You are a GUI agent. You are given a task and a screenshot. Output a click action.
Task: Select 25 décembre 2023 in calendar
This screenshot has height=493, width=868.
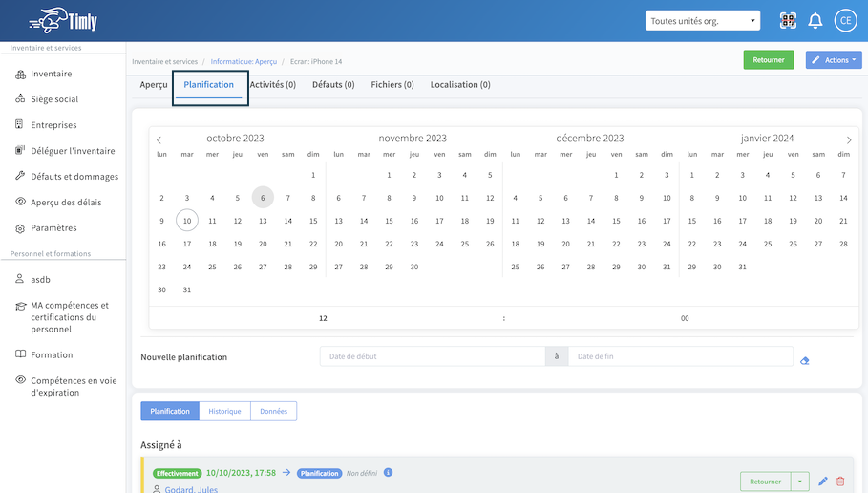[516, 267]
